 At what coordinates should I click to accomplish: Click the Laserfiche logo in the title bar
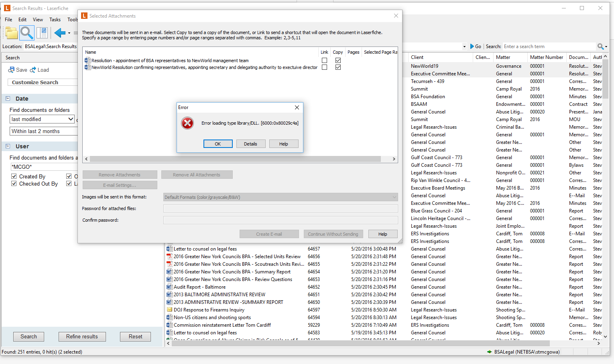point(7,8)
